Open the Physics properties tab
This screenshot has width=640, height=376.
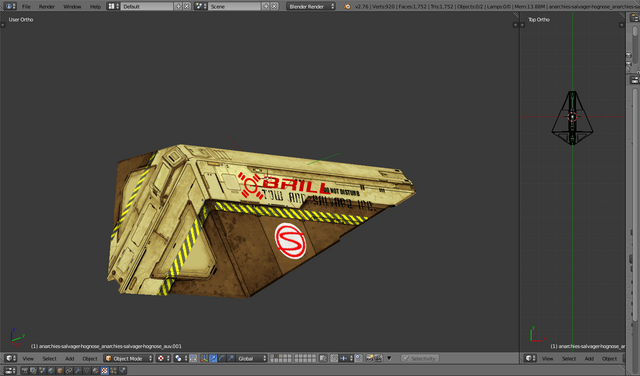tap(122, 371)
